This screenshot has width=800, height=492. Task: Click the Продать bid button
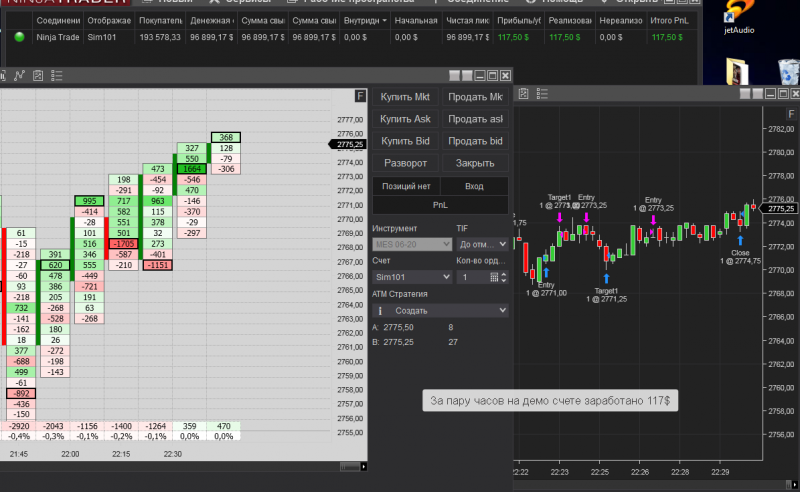pos(475,141)
